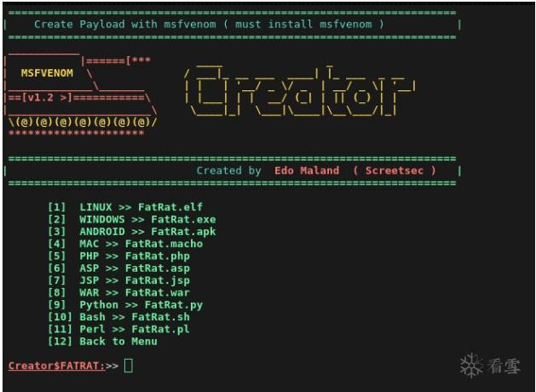Select the PHP FatRat.php entry

[118, 257]
